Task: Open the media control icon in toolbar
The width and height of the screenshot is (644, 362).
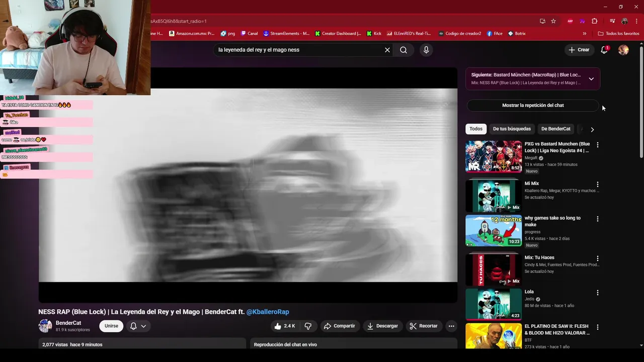Action: pos(612,21)
